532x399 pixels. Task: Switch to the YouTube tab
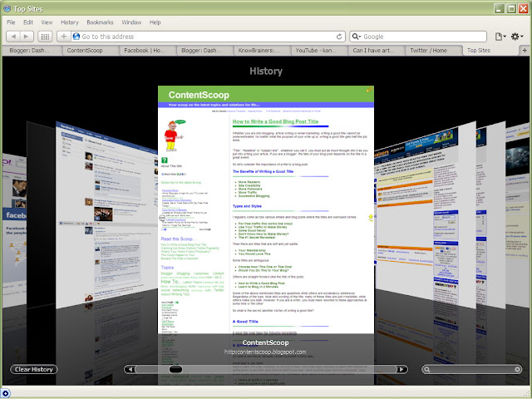pyautogui.click(x=319, y=50)
